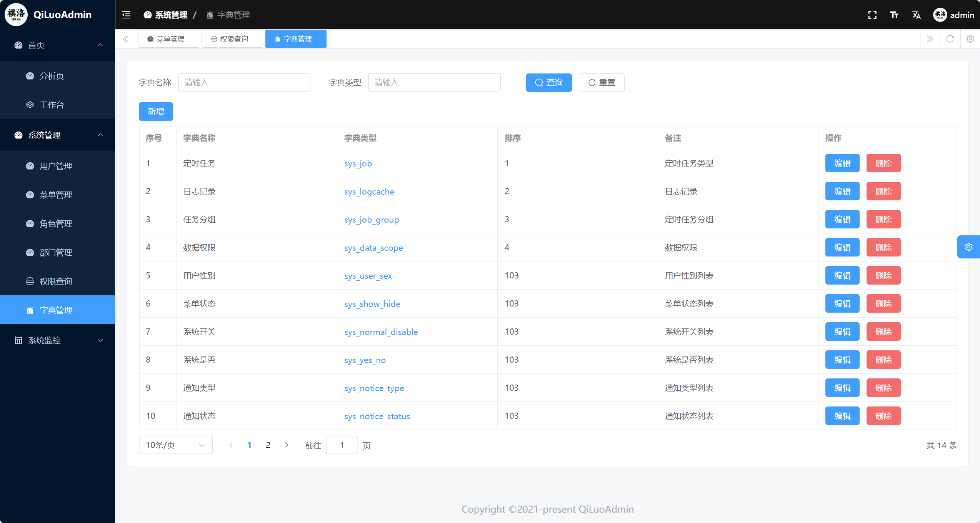
Task: Open tab settings via the gear icon
Action: 970,39
